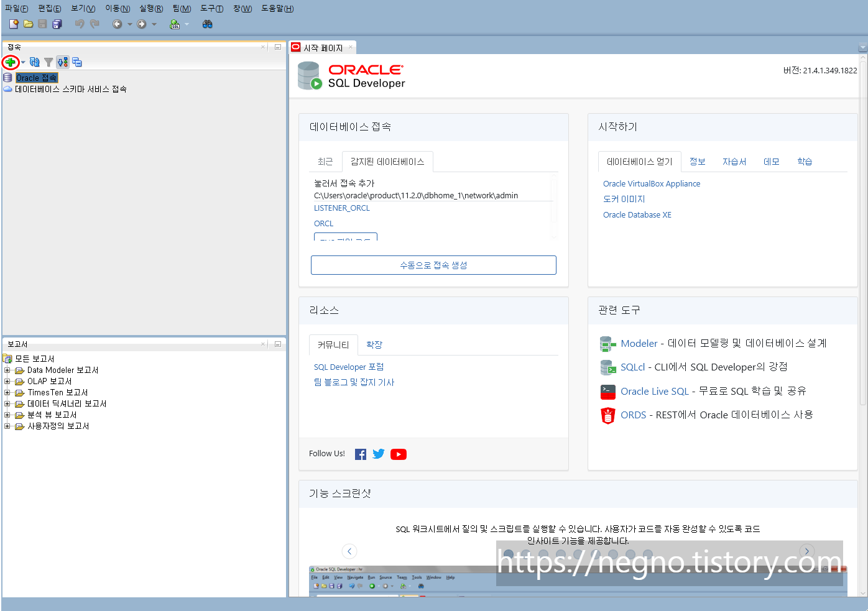The height and width of the screenshot is (611, 868).
Task: Select 데이터베이스 스키마 서비스 접속 node
Action: click(71, 89)
